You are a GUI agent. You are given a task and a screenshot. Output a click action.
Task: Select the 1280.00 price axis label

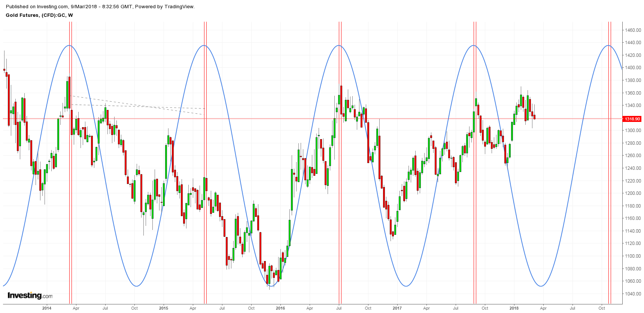click(x=633, y=143)
